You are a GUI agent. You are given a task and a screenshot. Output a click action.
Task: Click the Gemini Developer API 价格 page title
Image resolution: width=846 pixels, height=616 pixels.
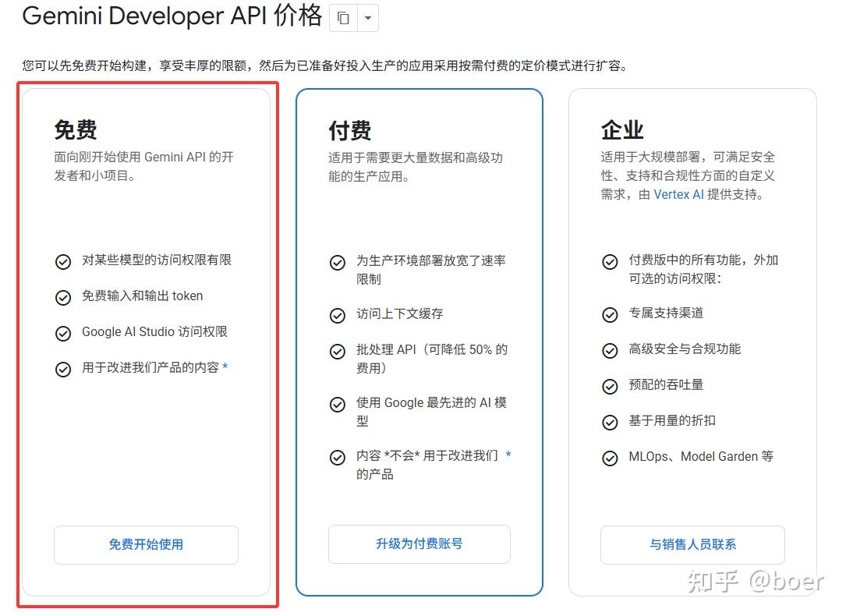click(172, 16)
